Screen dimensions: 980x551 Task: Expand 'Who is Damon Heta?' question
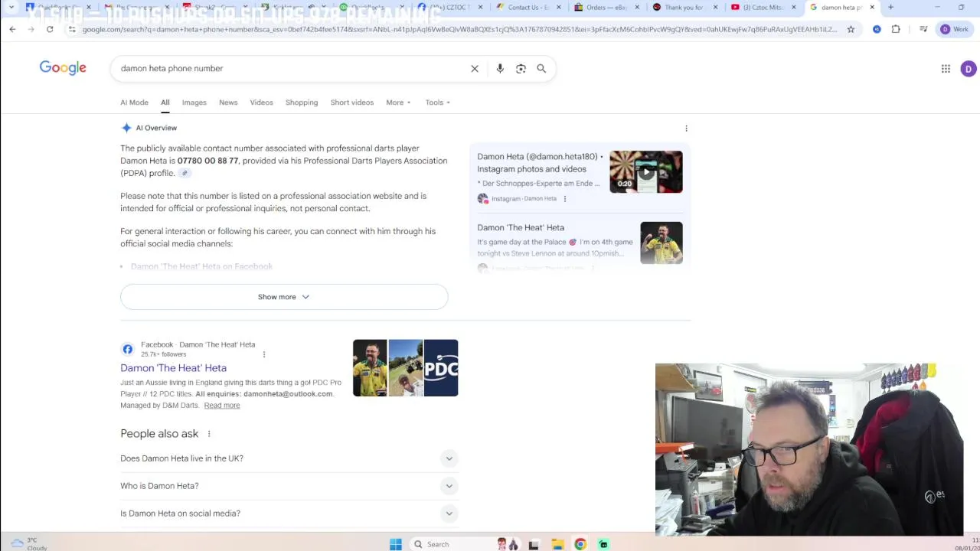(x=289, y=486)
